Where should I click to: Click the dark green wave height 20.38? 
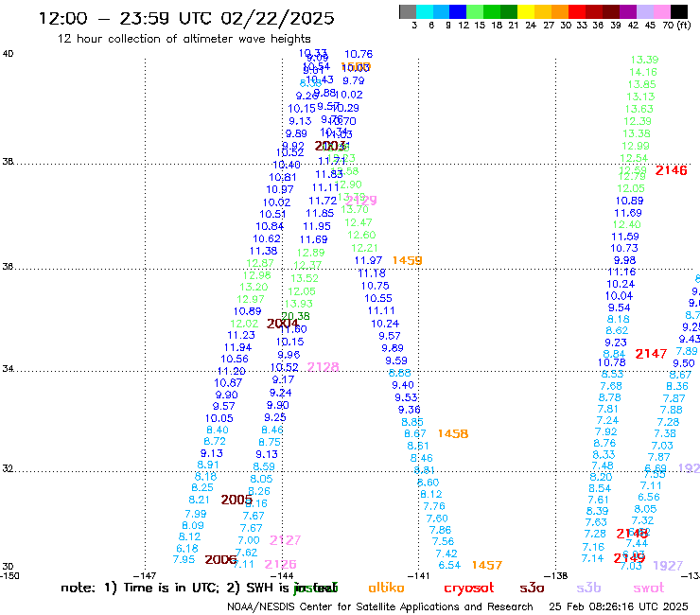pyautogui.click(x=295, y=316)
